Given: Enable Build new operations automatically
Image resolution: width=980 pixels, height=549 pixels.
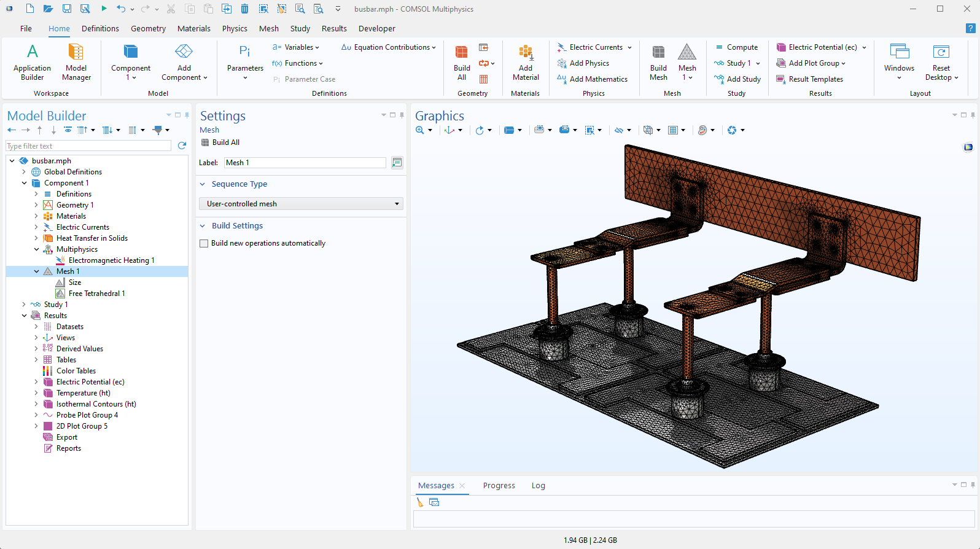Looking at the screenshot, I should (204, 243).
